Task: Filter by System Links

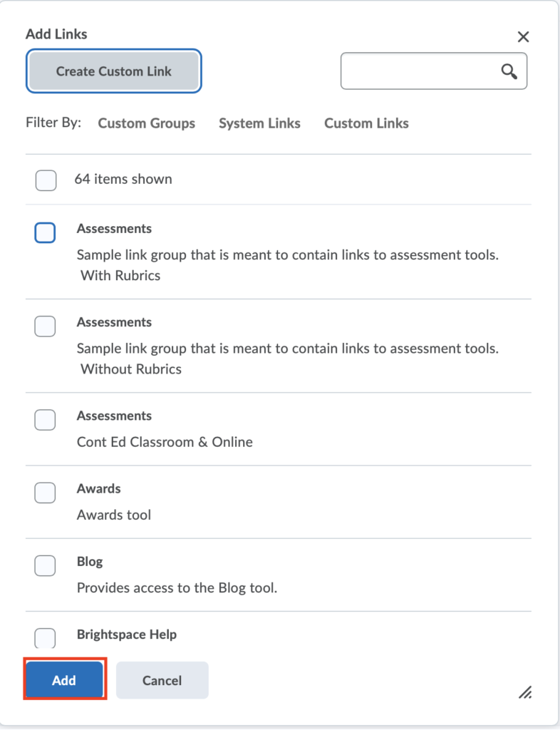Action: pyautogui.click(x=259, y=123)
